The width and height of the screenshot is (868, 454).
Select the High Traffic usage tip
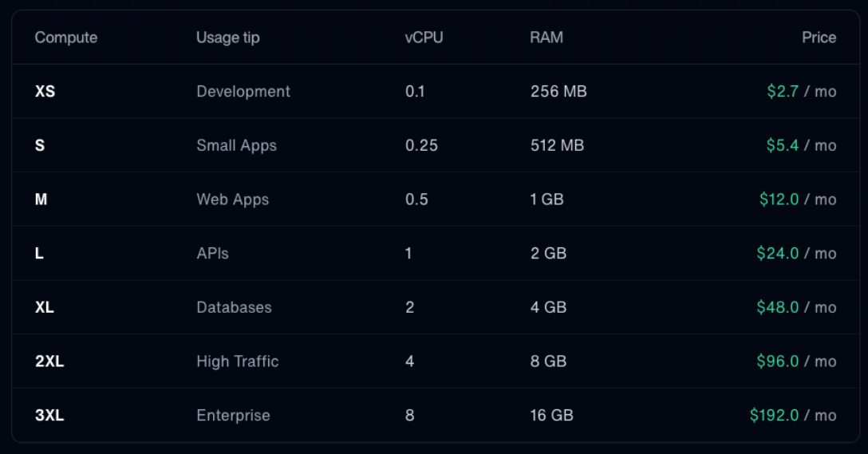point(237,361)
